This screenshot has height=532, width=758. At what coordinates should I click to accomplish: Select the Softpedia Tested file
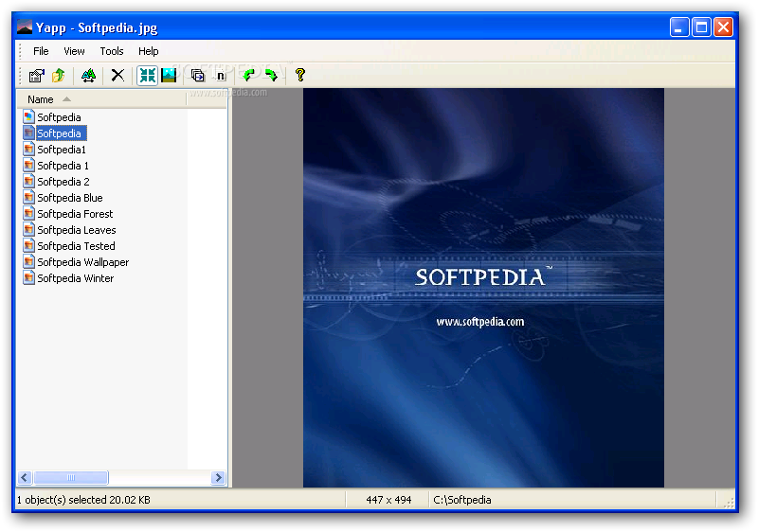(76, 246)
